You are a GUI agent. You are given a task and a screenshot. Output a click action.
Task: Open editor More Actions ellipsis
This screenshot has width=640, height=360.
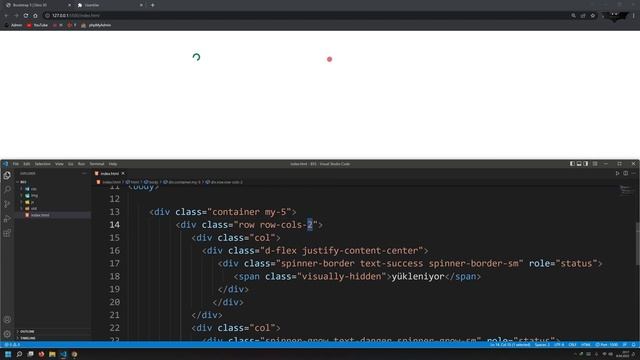pyautogui.click(x=633, y=173)
